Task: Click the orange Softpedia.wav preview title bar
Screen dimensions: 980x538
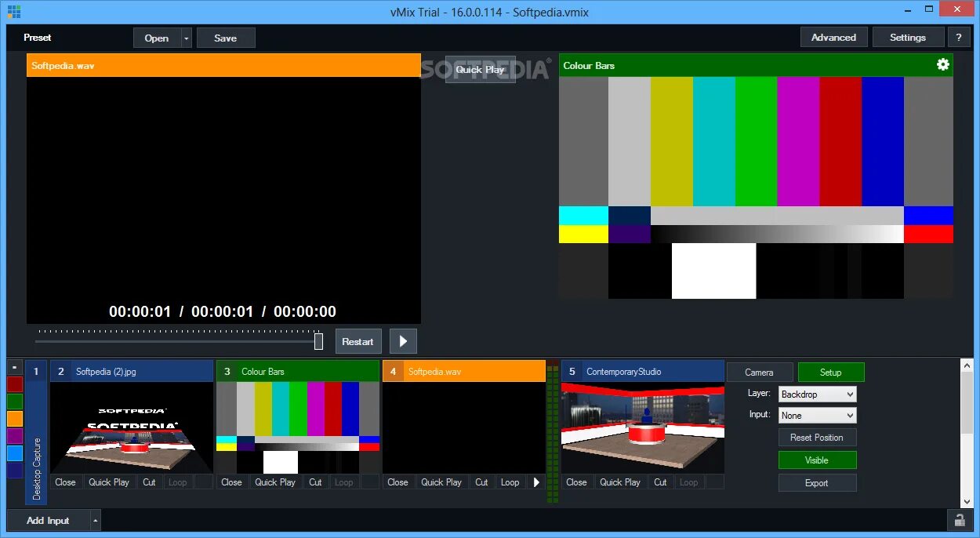Action: tap(223, 65)
